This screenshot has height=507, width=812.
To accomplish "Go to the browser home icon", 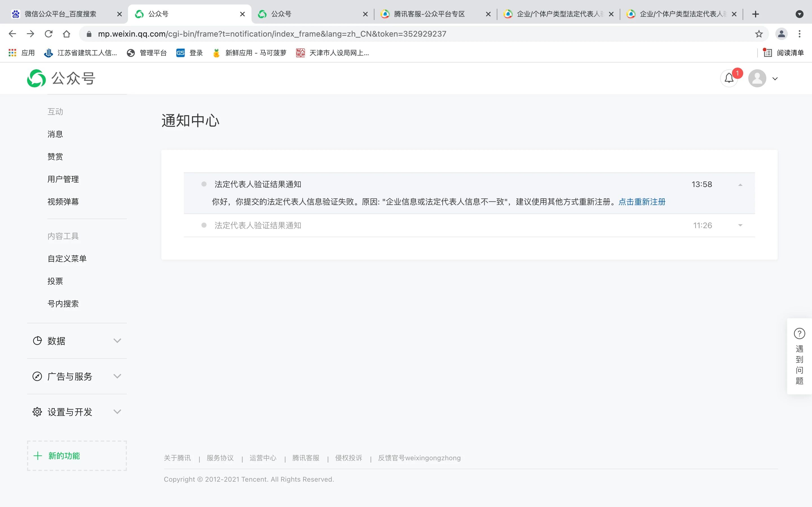I will coord(67,34).
